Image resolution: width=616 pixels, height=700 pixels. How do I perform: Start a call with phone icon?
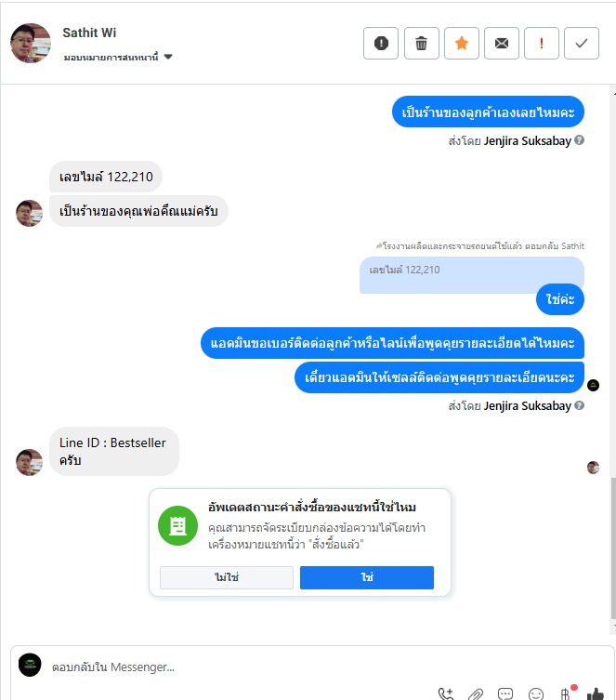point(446,693)
